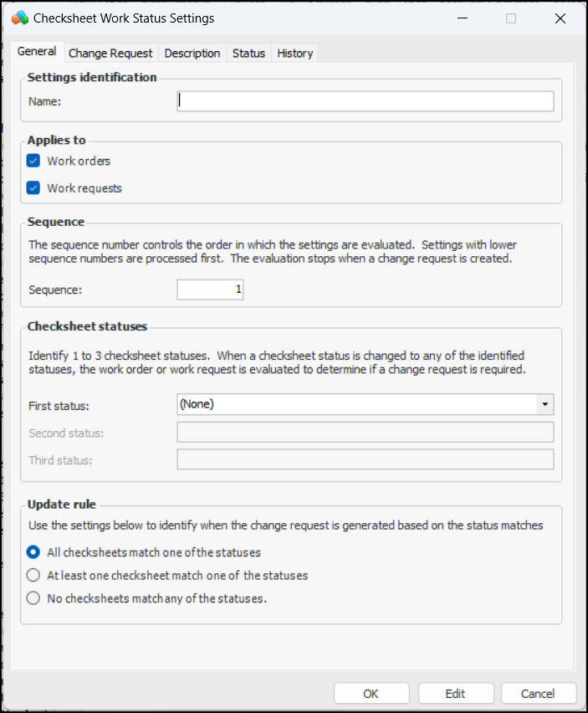The height and width of the screenshot is (713, 588).
Task: Switch to the Description tab
Action: point(192,53)
